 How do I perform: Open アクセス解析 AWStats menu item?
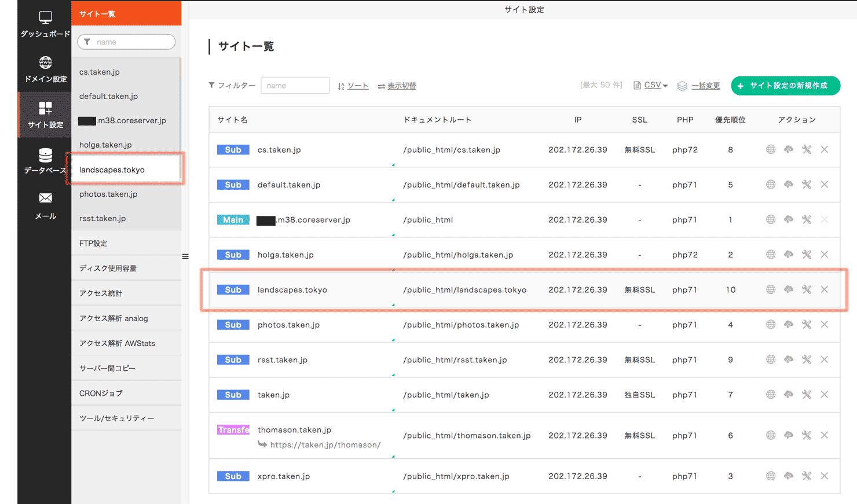coord(126,343)
